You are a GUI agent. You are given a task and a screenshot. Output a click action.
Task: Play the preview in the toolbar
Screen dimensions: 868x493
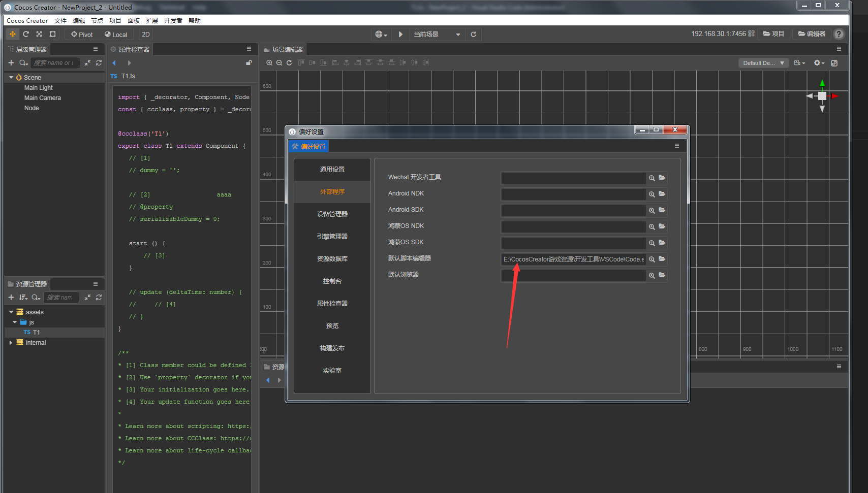pyautogui.click(x=400, y=35)
